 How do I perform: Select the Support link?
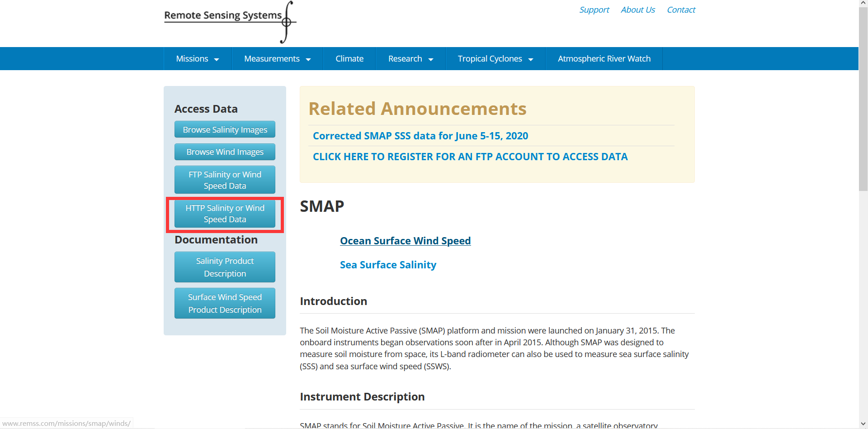click(594, 10)
